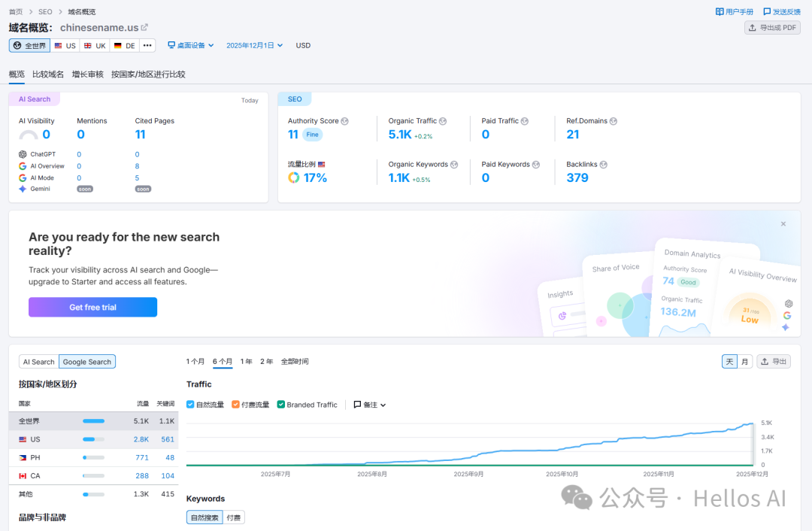Click info icon next to Ref.Domains
The width and height of the screenshot is (812, 531).
point(614,121)
